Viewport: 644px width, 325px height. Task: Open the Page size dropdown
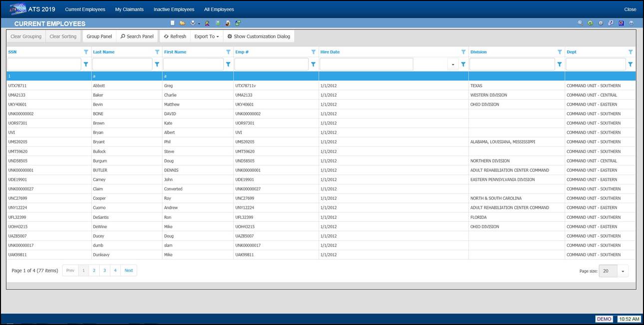tap(623, 271)
